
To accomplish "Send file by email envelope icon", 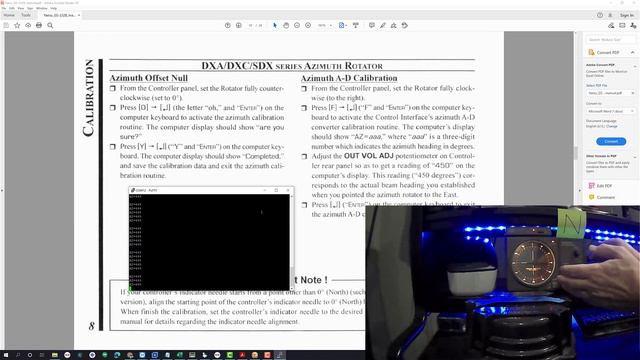I will 622,25.
